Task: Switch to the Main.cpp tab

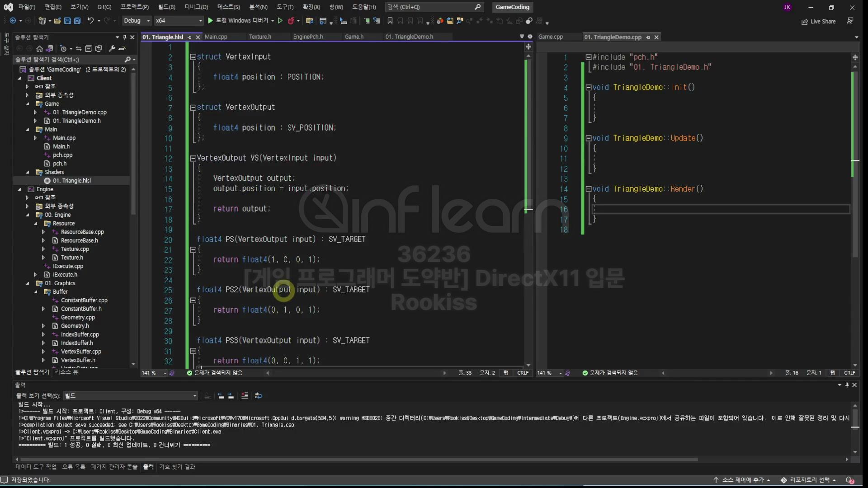Action: pos(216,37)
